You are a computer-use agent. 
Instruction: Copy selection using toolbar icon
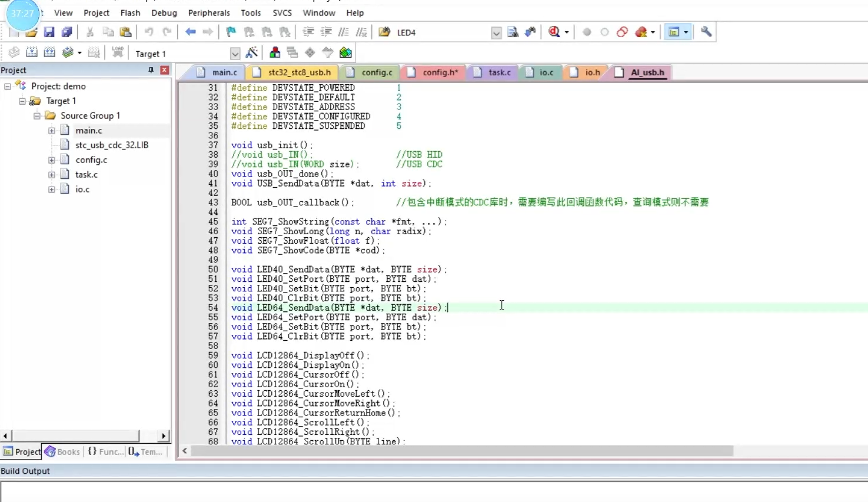[x=108, y=32]
